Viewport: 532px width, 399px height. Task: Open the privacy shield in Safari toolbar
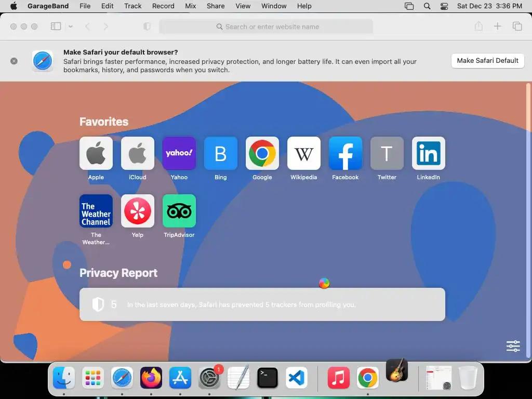pyautogui.click(x=147, y=26)
